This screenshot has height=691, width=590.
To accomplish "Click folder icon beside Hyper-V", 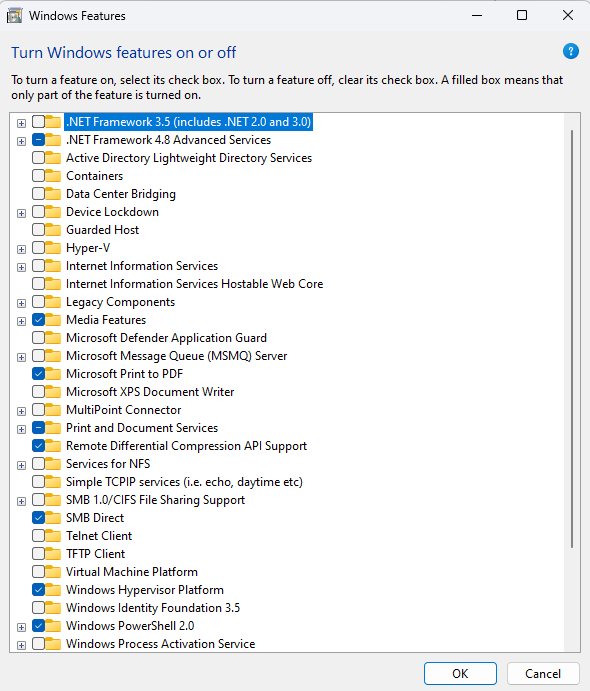I will (53, 248).
